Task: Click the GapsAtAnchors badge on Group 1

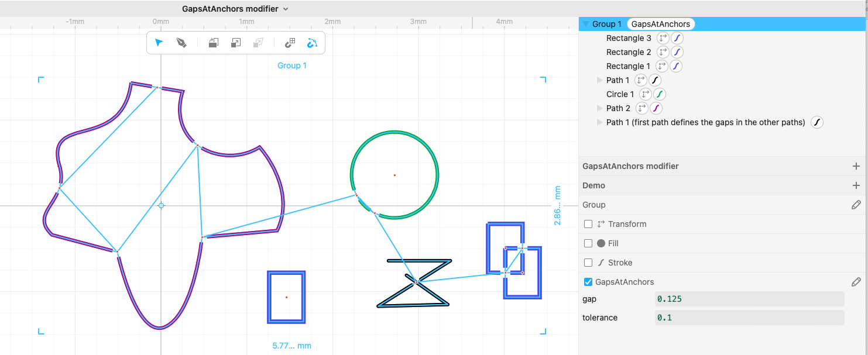Action: point(661,24)
